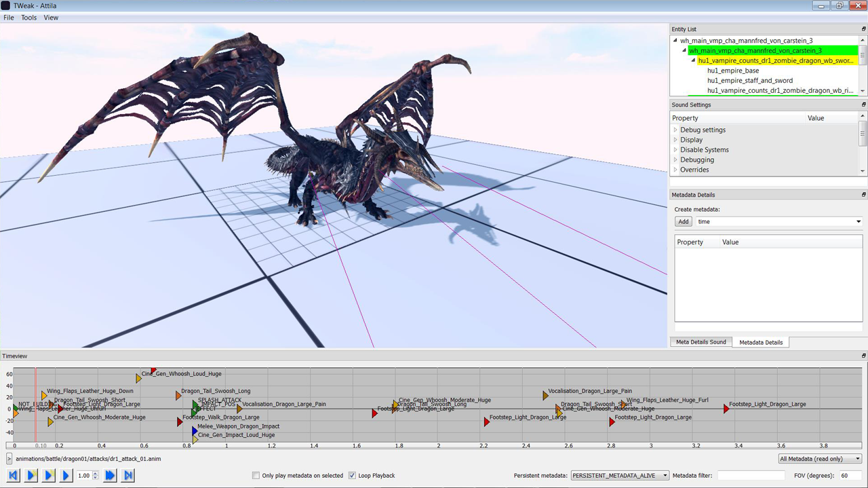Screen dimensions: 868x488
Task: Uncheck the Loop Playback checkbox
Action: pos(352,476)
